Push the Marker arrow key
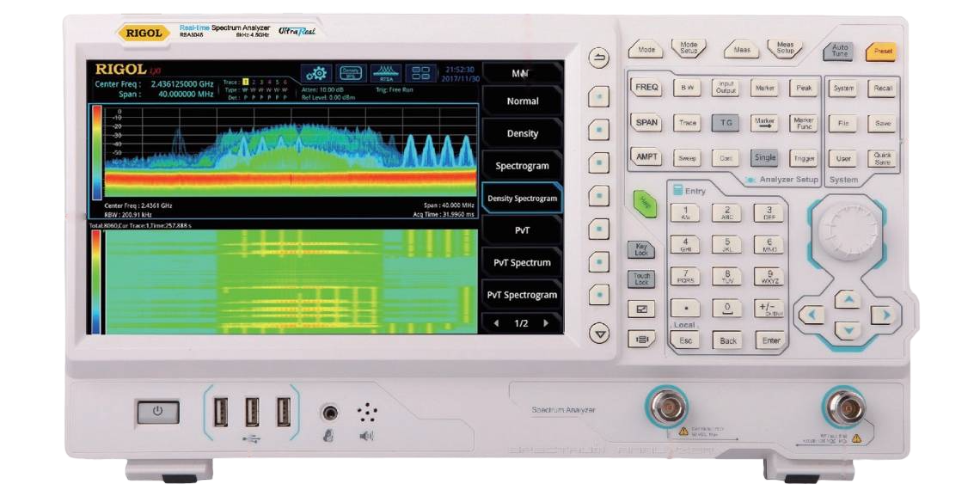The height and width of the screenshot is (490, 980). coord(764,122)
